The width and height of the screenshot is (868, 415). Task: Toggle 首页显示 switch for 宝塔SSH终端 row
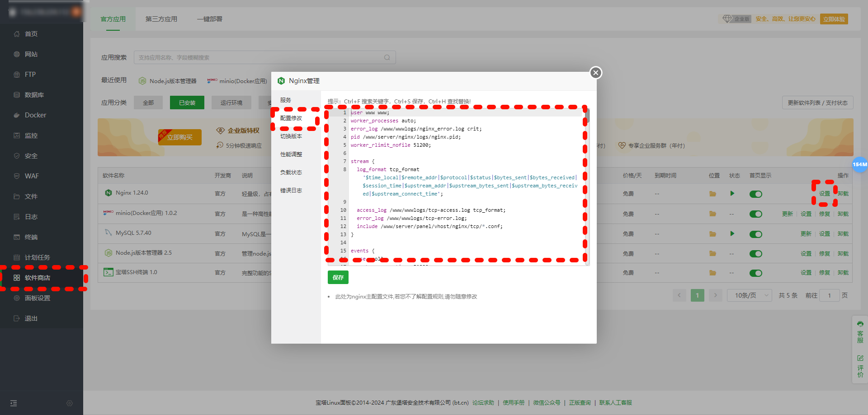(756, 273)
